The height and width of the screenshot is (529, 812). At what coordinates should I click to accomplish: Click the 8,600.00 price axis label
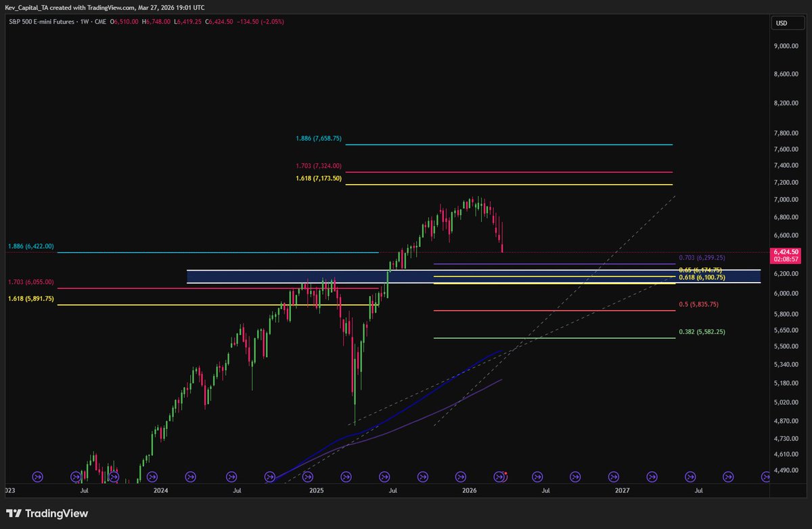point(785,74)
